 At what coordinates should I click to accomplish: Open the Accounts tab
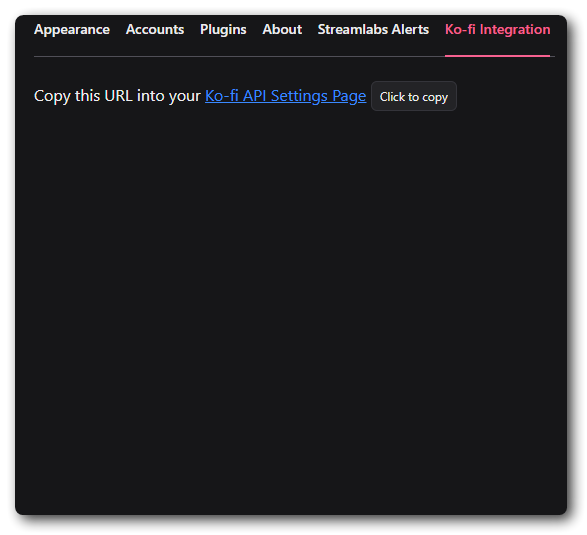point(155,30)
